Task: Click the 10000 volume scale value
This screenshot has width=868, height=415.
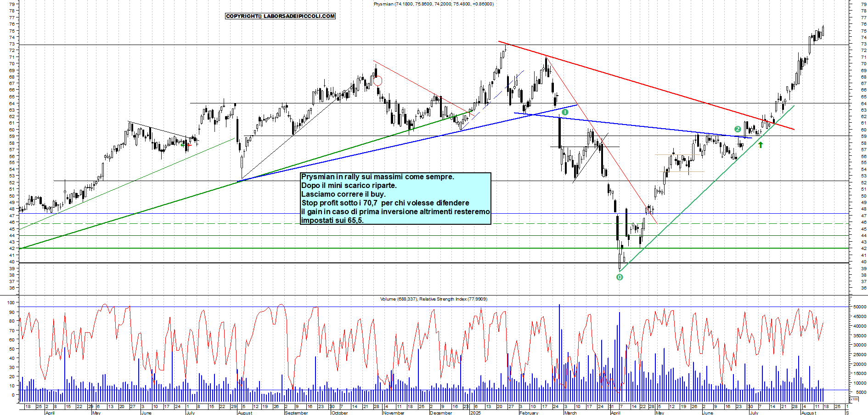Action: point(860,383)
